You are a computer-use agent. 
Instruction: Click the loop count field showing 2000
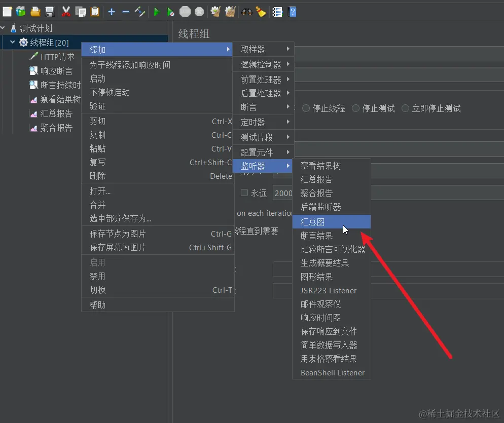click(282, 193)
